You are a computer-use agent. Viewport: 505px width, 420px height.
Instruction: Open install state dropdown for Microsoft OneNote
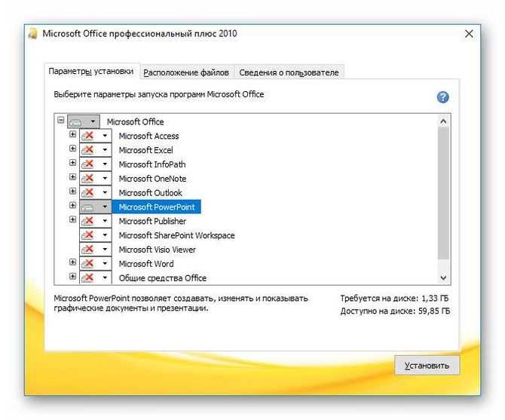(x=96, y=179)
